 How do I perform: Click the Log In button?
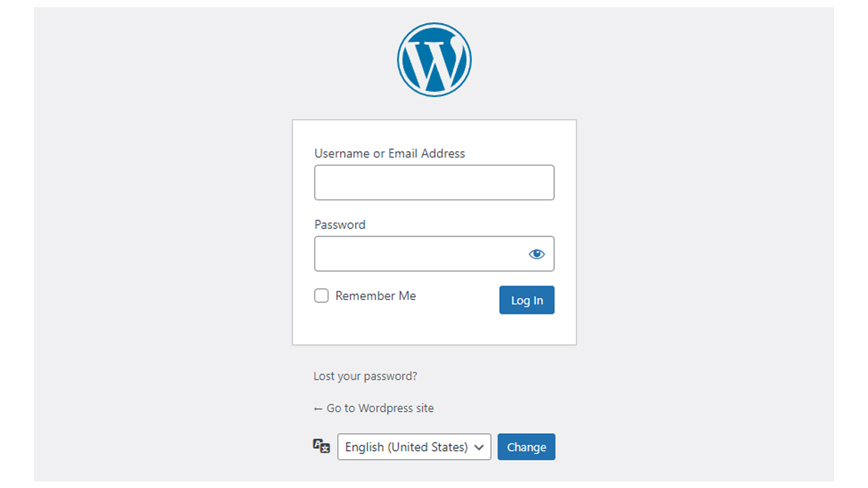[527, 300]
